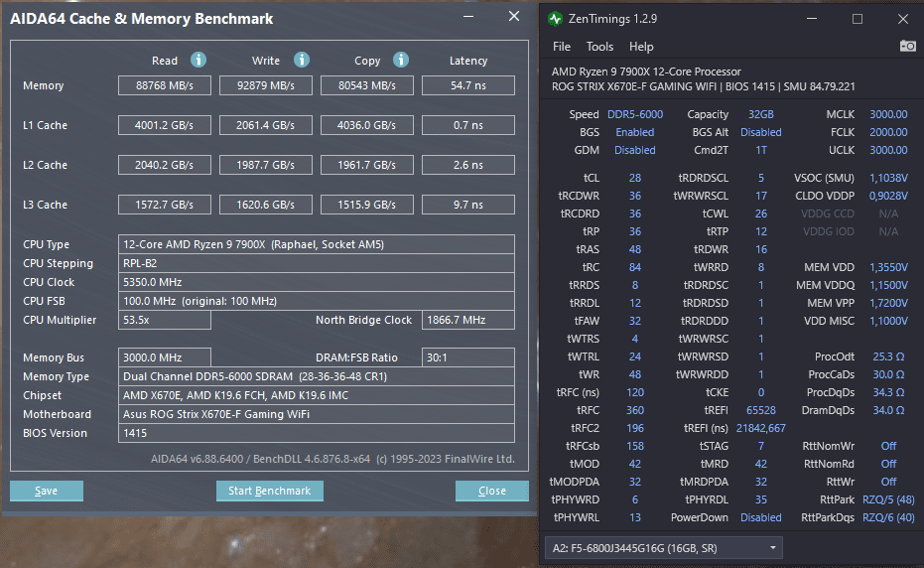Click the info icon next to Read
Viewport: 924px width, 568px height.
point(198,60)
